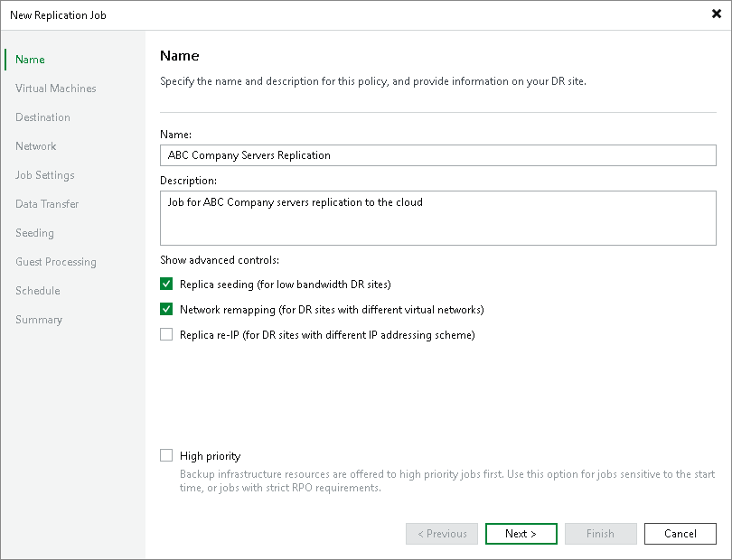Disable the Network remapping checkbox

pyautogui.click(x=166, y=309)
